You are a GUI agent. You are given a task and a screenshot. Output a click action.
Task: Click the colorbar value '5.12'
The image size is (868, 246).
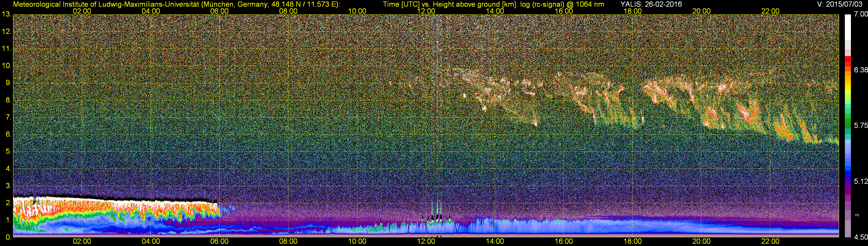coord(860,181)
